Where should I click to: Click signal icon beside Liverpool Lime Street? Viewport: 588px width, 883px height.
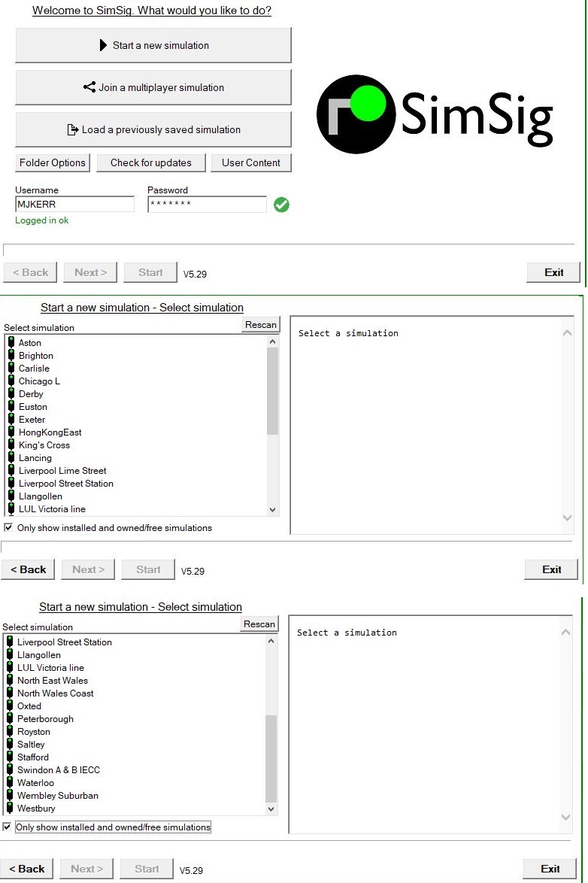point(11,471)
